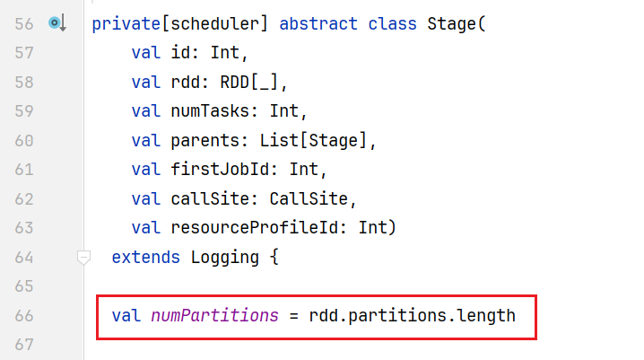Viewport: 644px width, 360px height.
Task: Click the extends keyword on line 64
Action: [x=146, y=258]
